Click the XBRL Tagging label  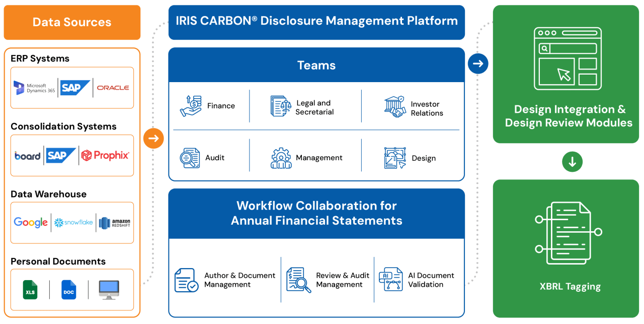[x=570, y=286]
